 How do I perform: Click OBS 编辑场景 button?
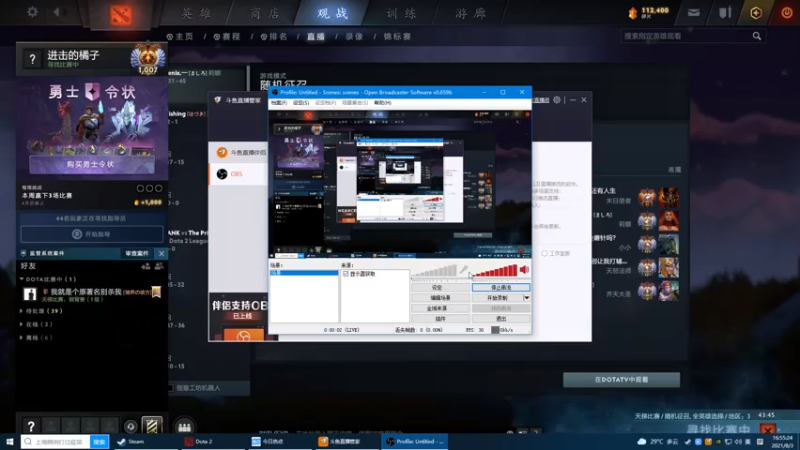click(x=440, y=298)
